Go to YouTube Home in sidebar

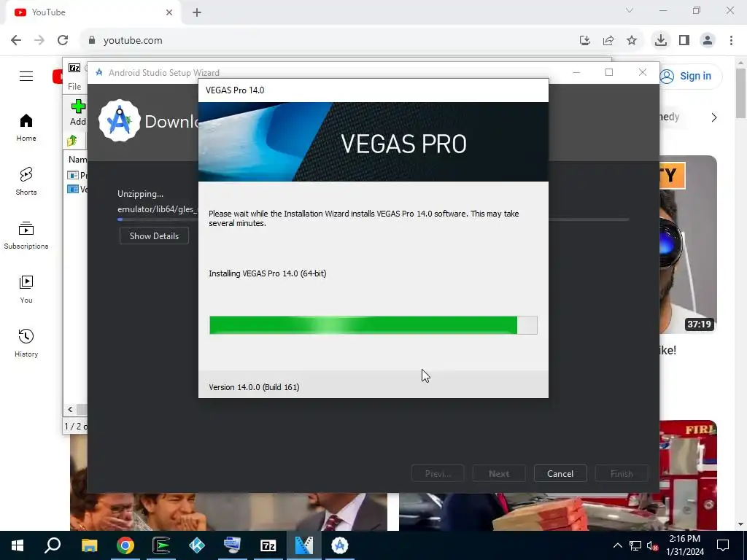pos(26,128)
